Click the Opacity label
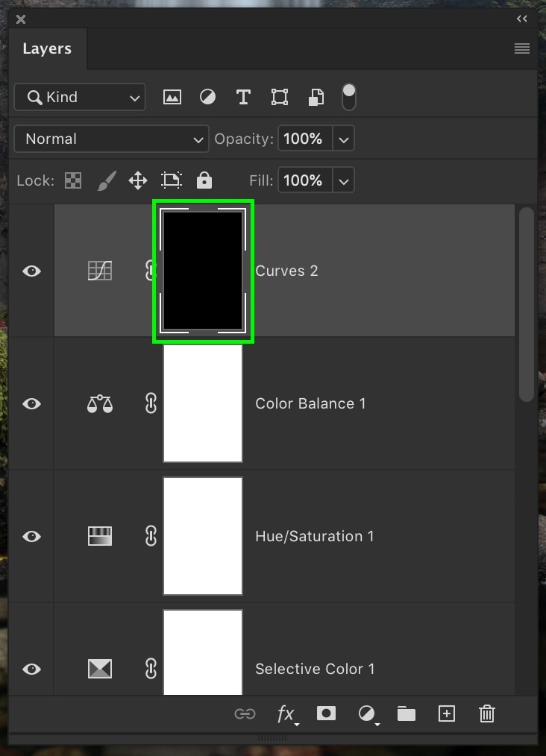This screenshot has height=756, width=546. [x=244, y=139]
